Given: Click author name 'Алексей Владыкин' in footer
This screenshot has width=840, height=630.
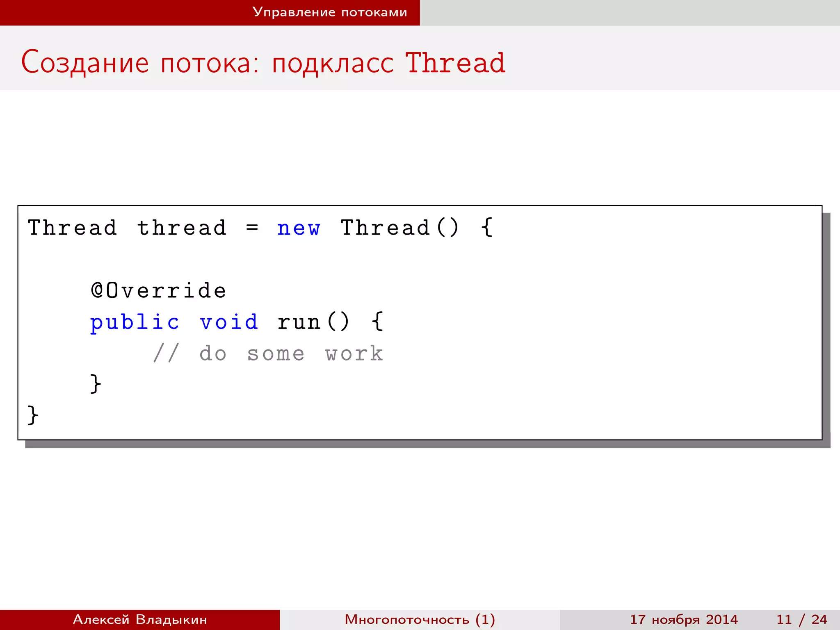Looking at the screenshot, I should (140, 619).
